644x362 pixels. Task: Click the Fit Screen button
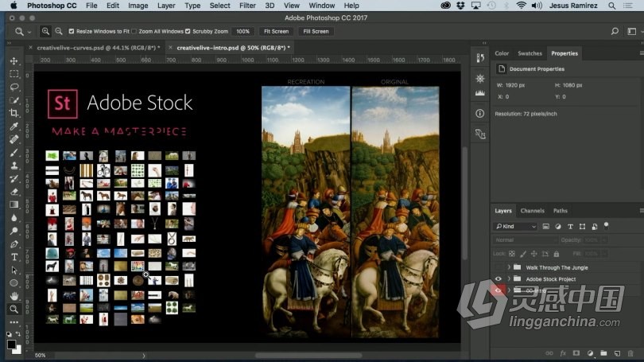click(x=276, y=31)
